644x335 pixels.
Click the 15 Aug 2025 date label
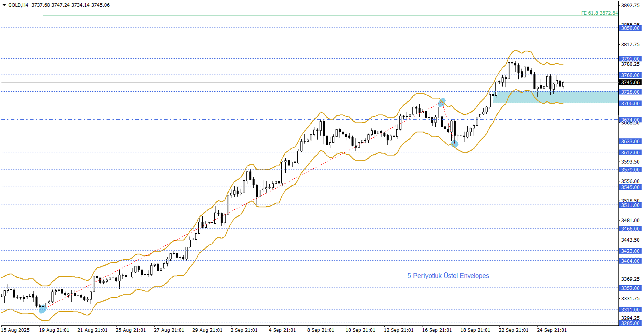tap(16, 330)
